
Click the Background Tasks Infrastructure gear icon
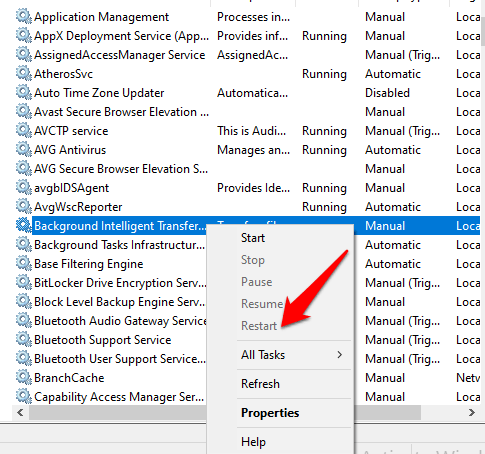(x=24, y=245)
